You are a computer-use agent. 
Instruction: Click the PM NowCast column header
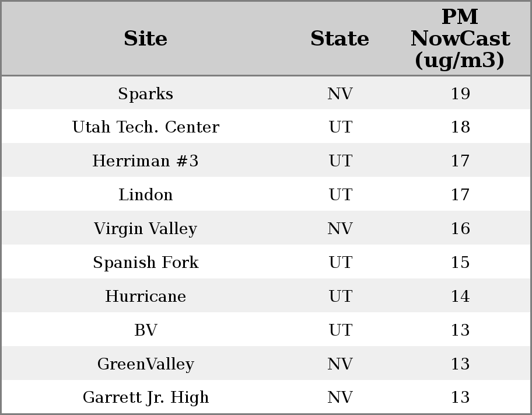click(x=460, y=39)
